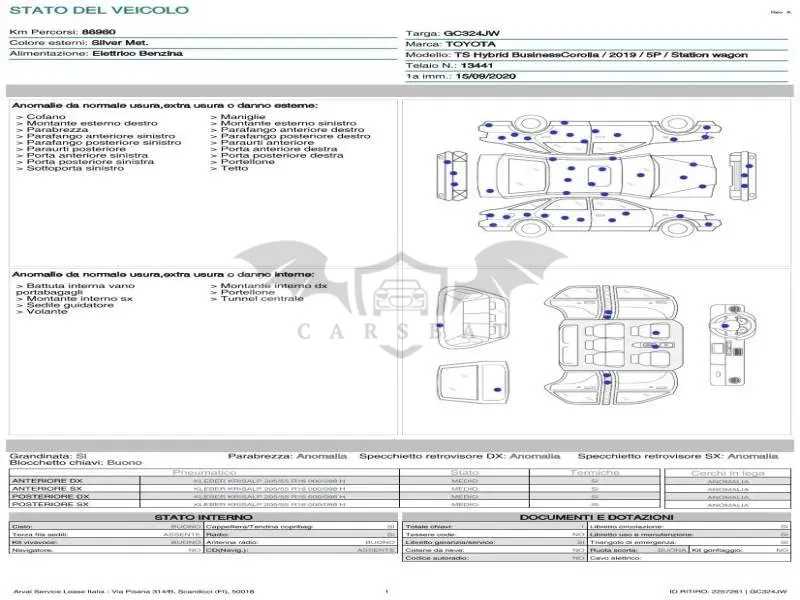Select 'Parabrezza: Anomalia' status text
Screen dimensions: 800x600
tap(287, 456)
